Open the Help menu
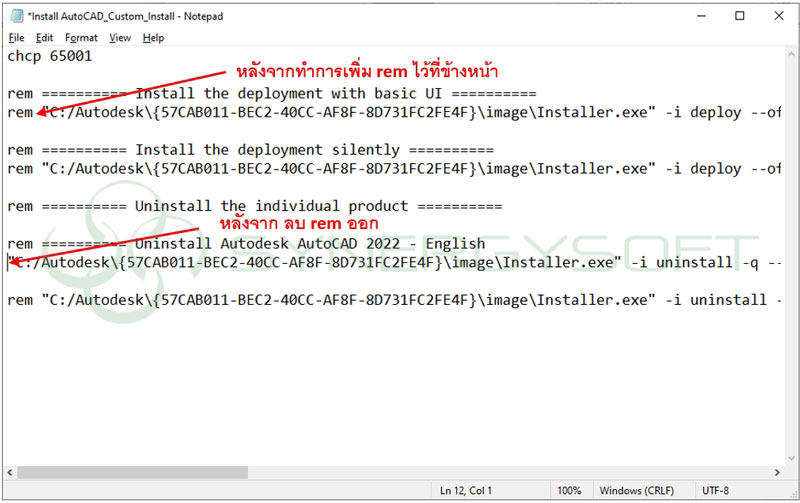800x503 pixels. [153, 38]
